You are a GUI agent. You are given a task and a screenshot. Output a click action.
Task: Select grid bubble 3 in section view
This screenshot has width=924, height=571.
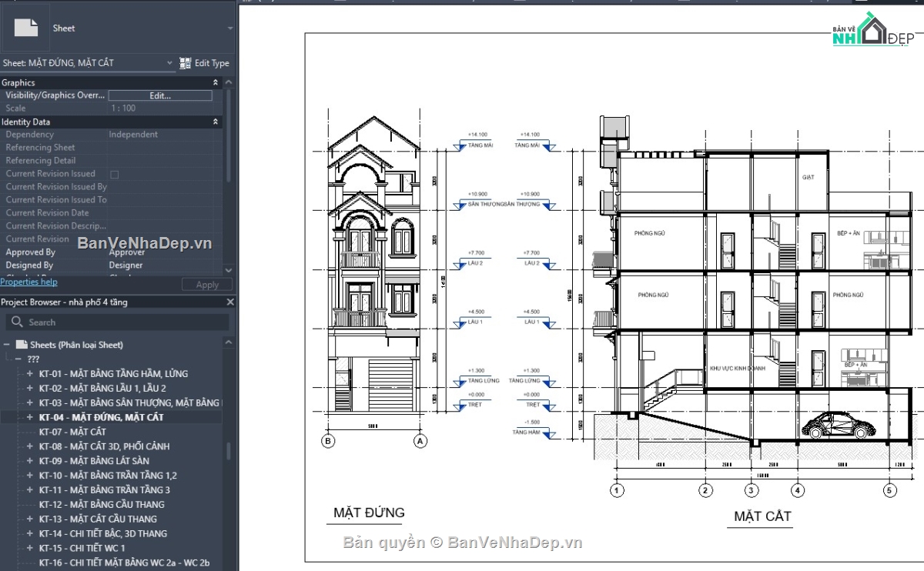click(x=752, y=489)
